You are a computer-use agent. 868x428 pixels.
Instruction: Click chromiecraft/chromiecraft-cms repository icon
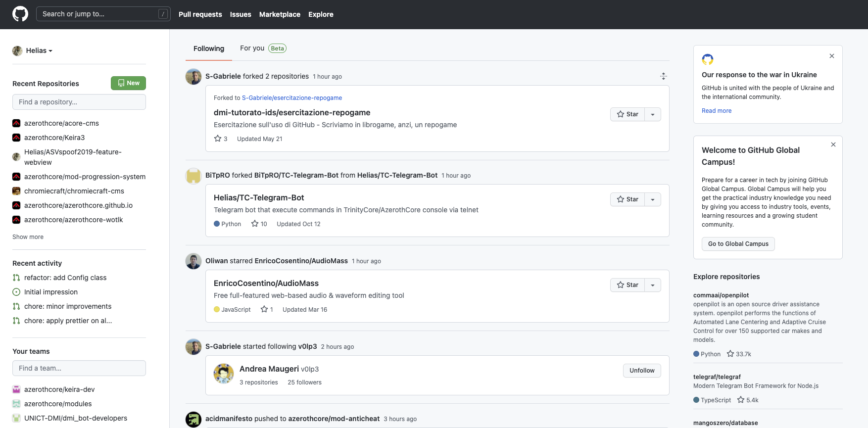[16, 191]
